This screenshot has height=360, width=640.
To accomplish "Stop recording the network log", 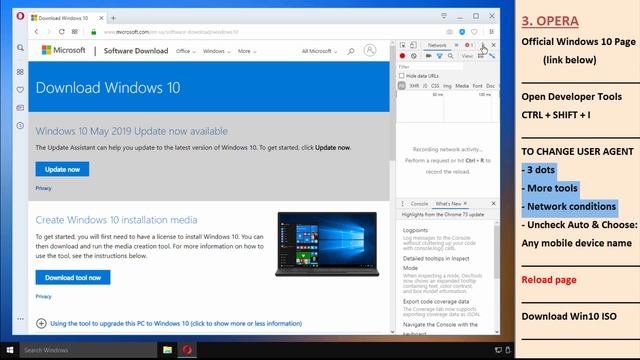I will [x=402, y=56].
